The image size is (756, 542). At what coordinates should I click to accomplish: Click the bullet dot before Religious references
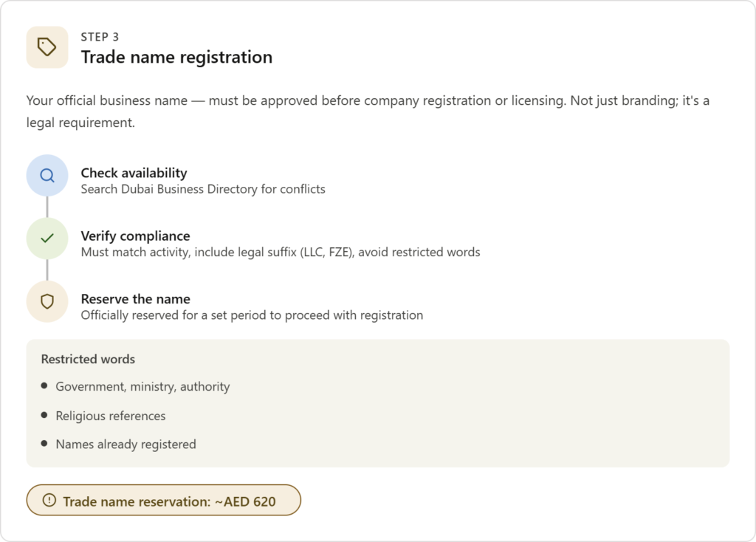coord(44,415)
